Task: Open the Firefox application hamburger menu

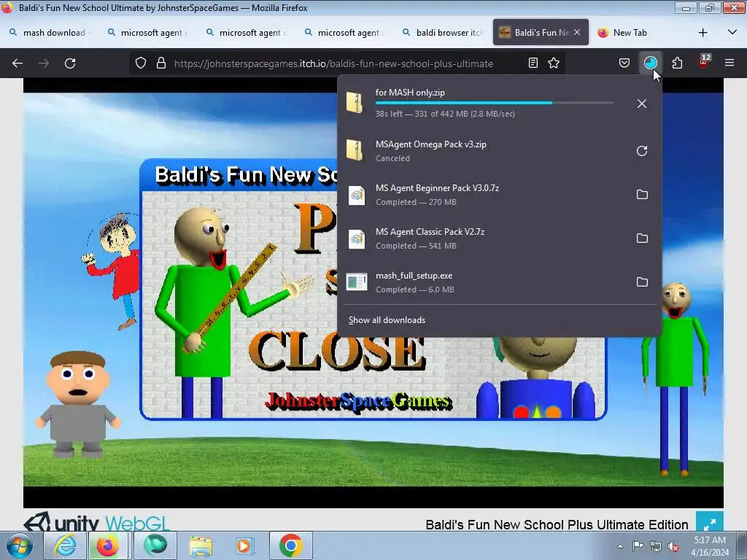Action: [729, 63]
